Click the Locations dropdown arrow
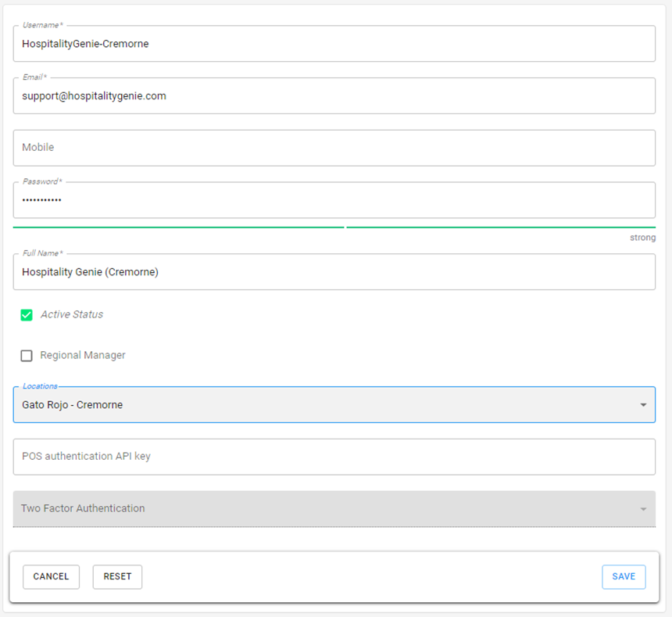This screenshot has width=672, height=617. [x=643, y=405]
